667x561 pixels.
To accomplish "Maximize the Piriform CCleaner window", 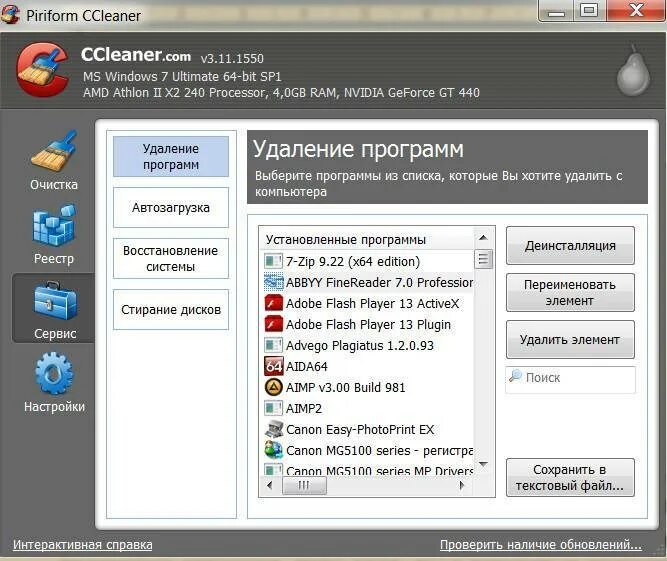I will click(590, 11).
